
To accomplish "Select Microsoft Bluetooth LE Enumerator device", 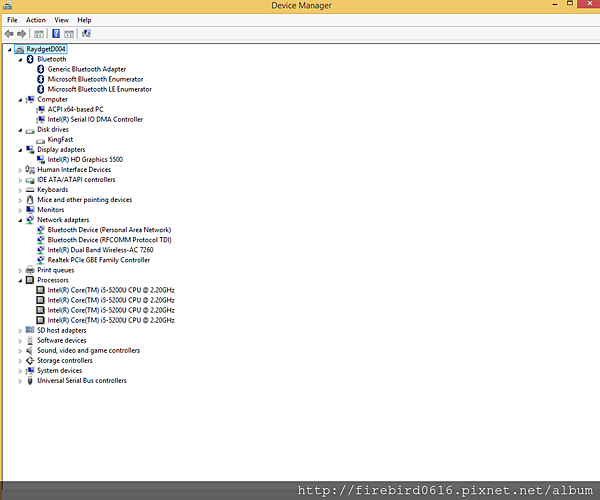I will click(x=99, y=89).
